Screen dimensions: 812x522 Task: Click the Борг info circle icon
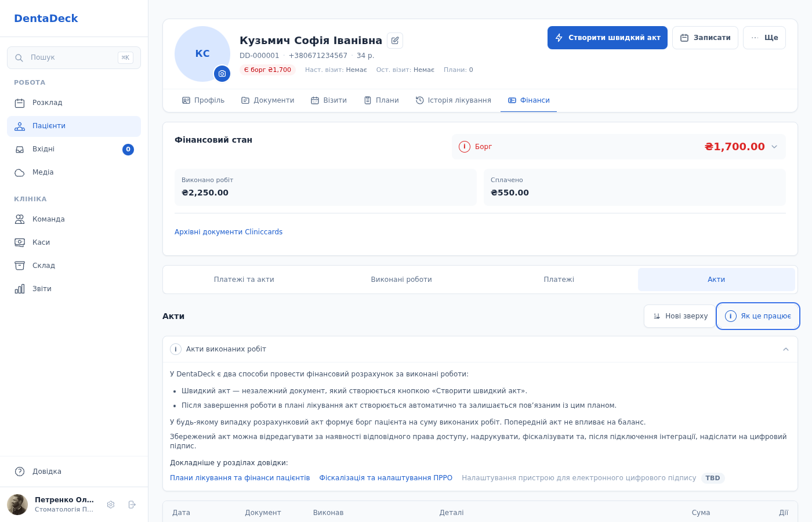tap(465, 147)
